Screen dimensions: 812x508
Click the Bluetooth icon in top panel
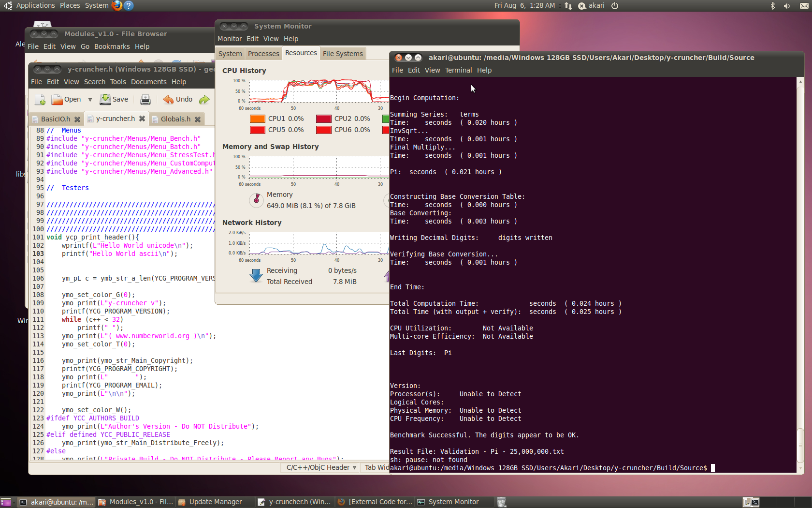[772, 6]
